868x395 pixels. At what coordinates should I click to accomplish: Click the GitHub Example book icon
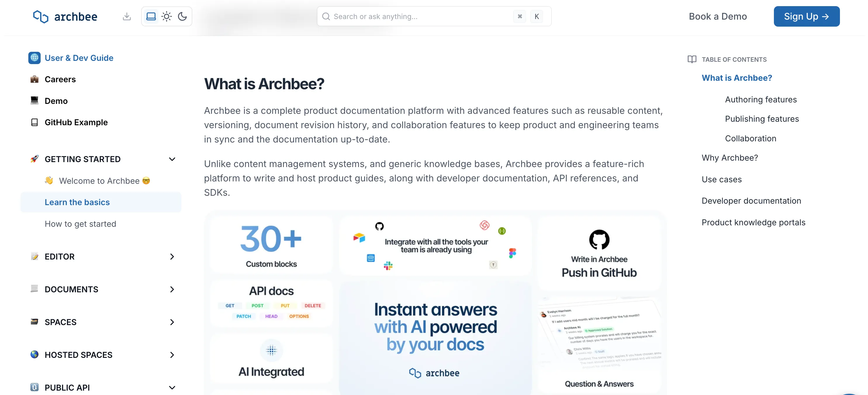pos(34,122)
